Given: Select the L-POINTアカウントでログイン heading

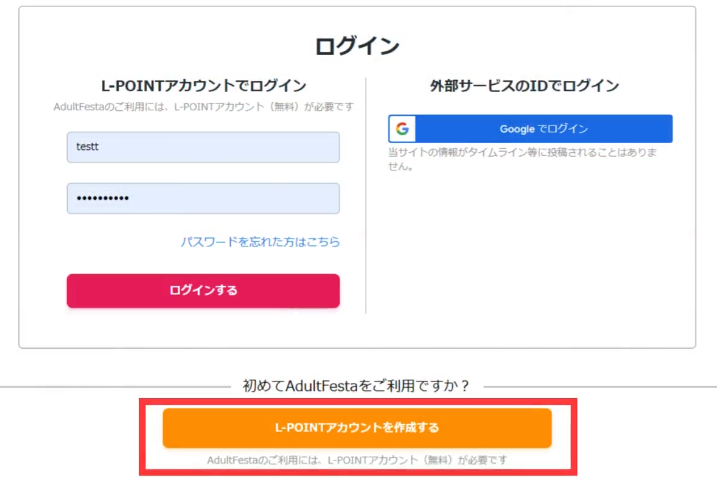Looking at the screenshot, I should [203, 86].
